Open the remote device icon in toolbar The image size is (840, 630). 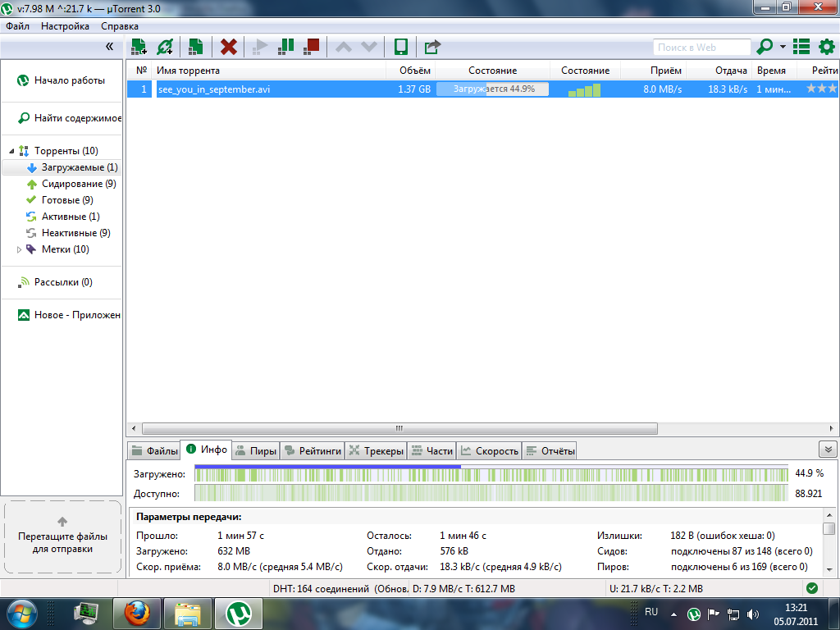401,47
